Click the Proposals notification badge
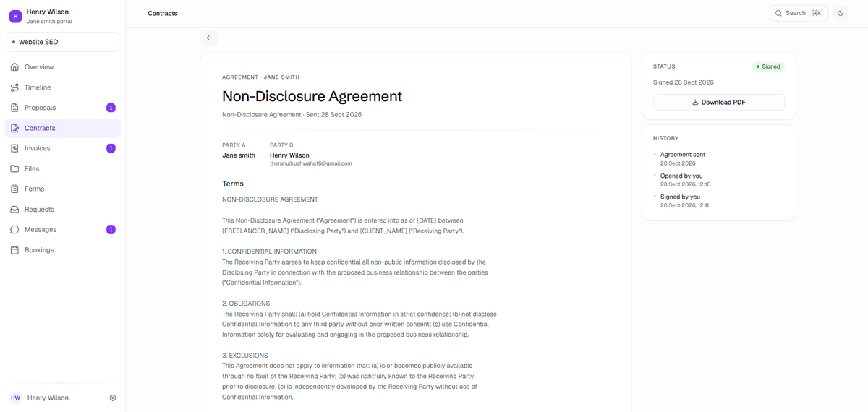This screenshot has width=868, height=412. tap(111, 108)
